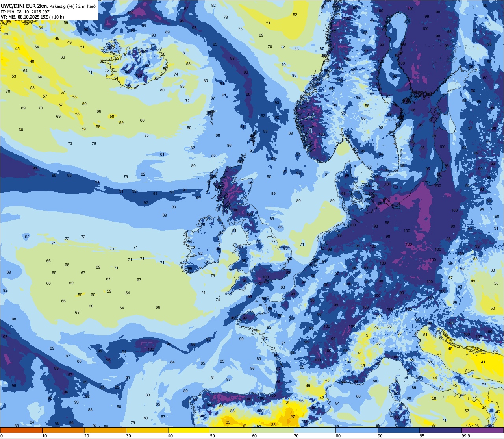This screenshot has width=504, height=439.
Task: Click the 30–40% amber legend segment
Action: [x=147, y=430]
